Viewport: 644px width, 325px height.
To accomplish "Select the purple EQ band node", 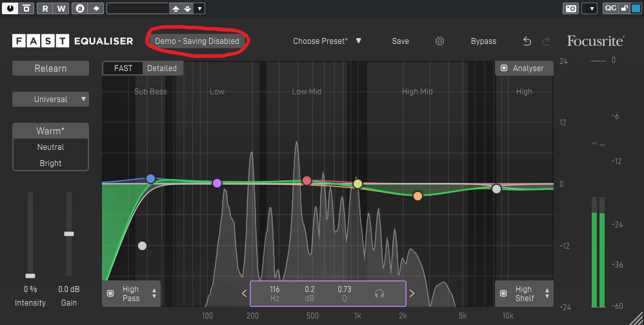I will pos(217,183).
